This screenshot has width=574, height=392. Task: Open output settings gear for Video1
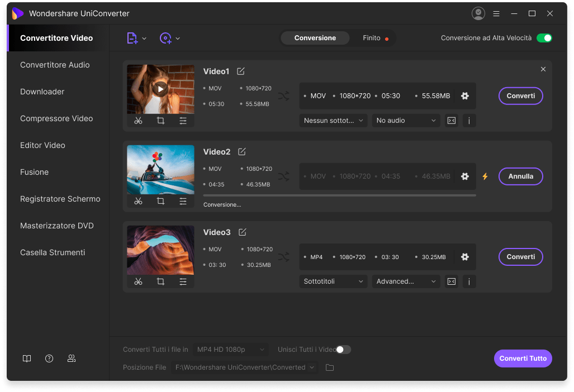click(465, 96)
